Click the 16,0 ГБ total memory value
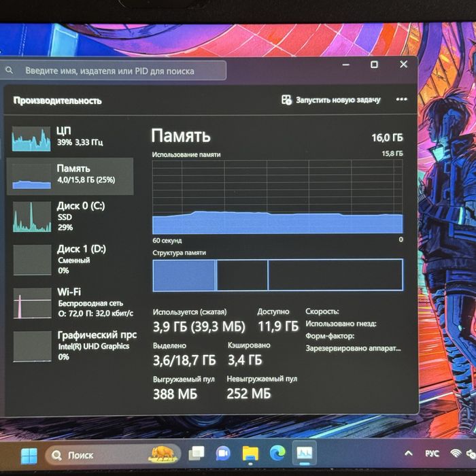 (388, 137)
